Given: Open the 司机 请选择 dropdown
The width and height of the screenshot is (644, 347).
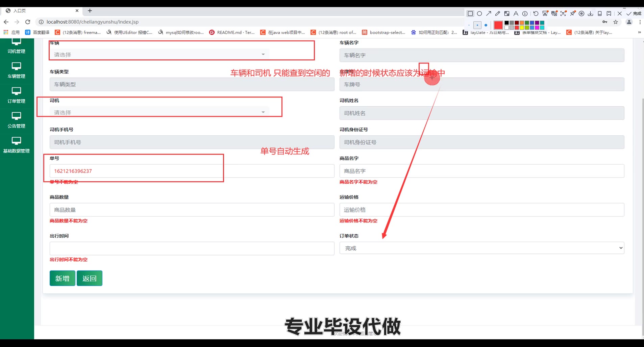Looking at the screenshot, I should (x=159, y=112).
